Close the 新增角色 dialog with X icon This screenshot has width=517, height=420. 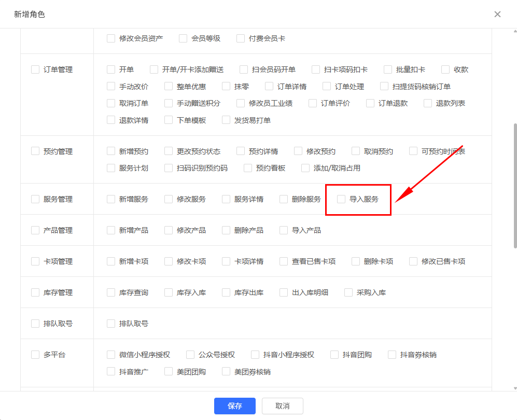coord(497,15)
